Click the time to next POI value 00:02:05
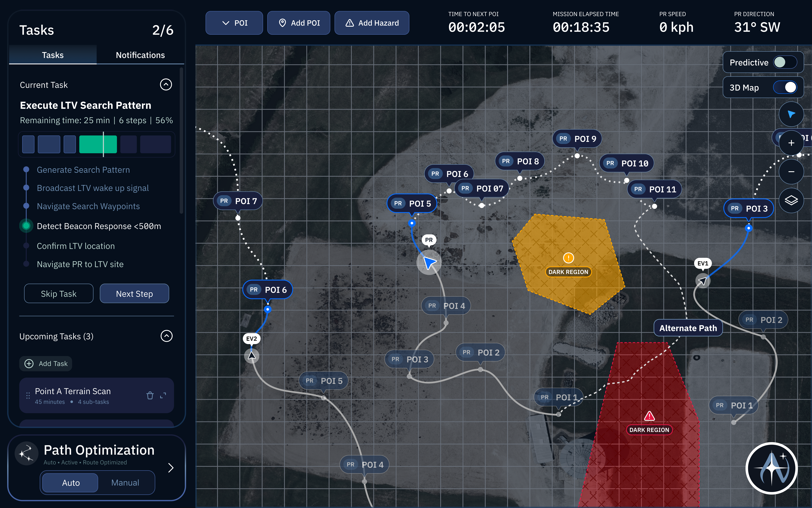Screen dimensions: 812x508 pos(476,27)
